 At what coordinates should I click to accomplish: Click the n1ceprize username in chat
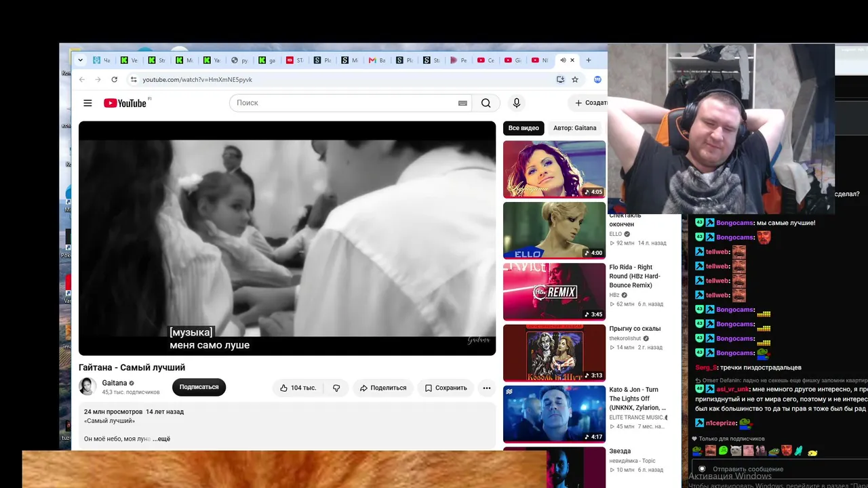pyautogui.click(x=721, y=424)
